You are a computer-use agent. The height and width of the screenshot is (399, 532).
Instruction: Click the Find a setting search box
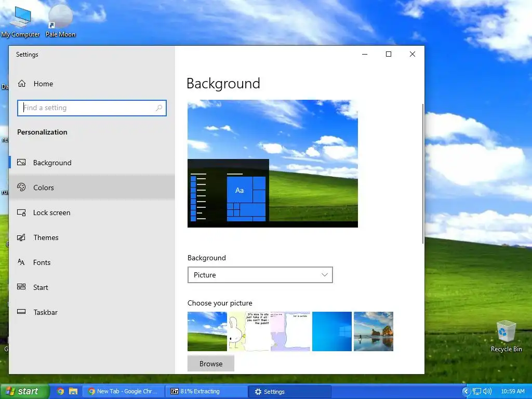(x=91, y=108)
